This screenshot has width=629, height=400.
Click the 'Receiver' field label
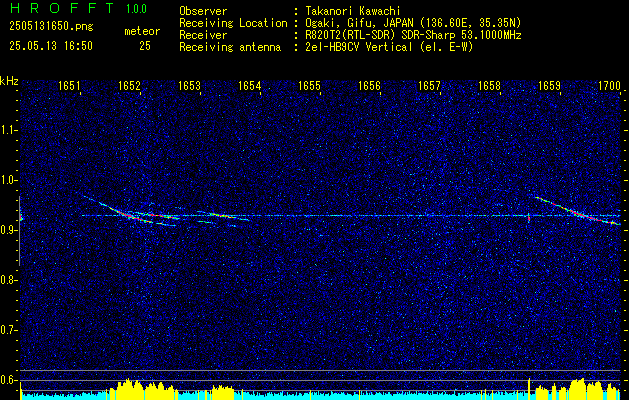coord(203,35)
